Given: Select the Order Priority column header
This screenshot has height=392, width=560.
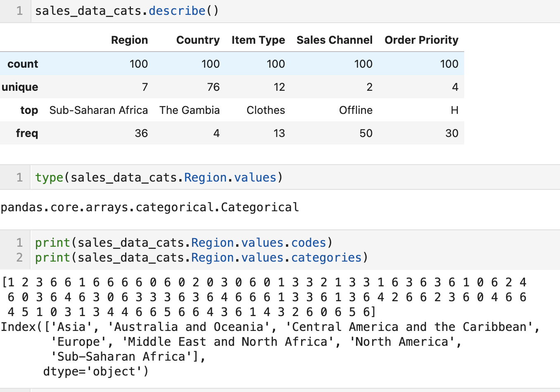Looking at the screenshot, I should pyautogui.click(x=421, y=40).
